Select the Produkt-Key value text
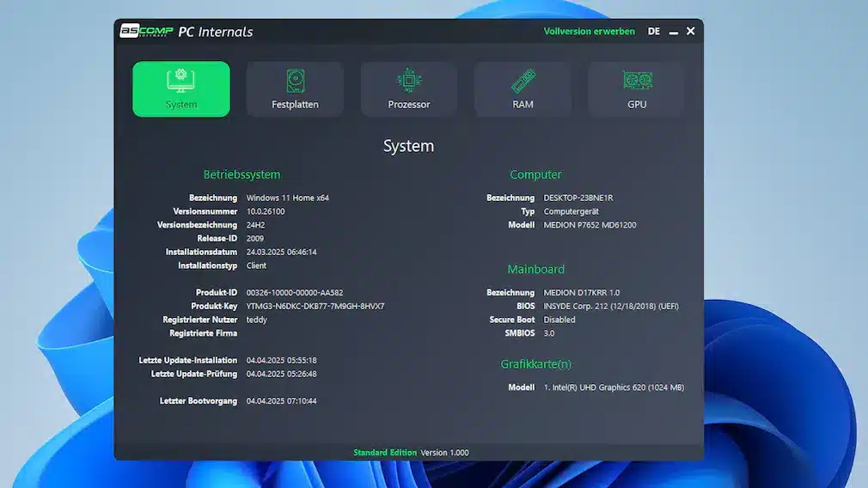 click(x=315, y=306)
